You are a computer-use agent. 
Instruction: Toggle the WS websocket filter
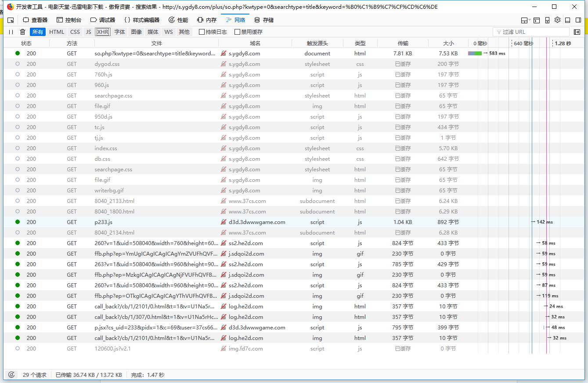click(x=169, y=32)
